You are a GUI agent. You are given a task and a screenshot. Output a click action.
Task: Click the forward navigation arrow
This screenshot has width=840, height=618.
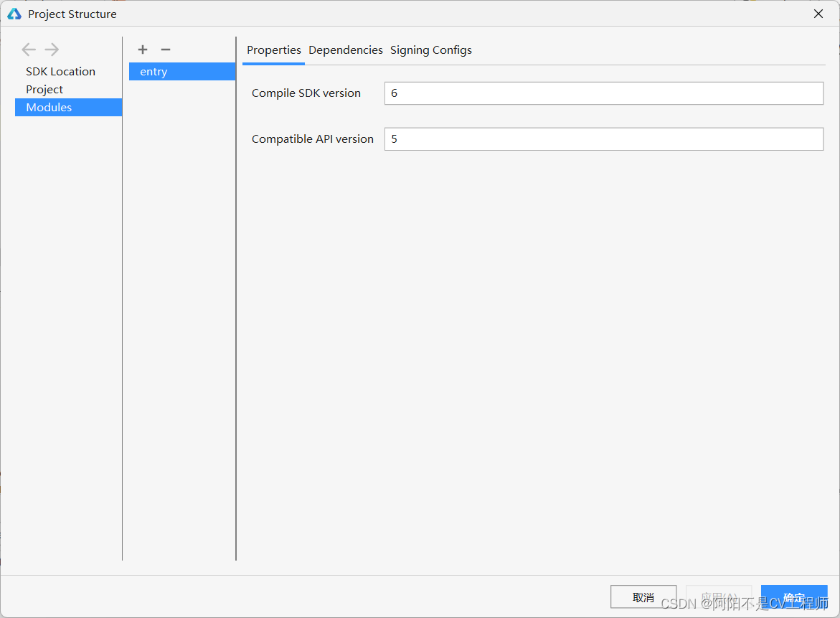(x=52, y=50)
